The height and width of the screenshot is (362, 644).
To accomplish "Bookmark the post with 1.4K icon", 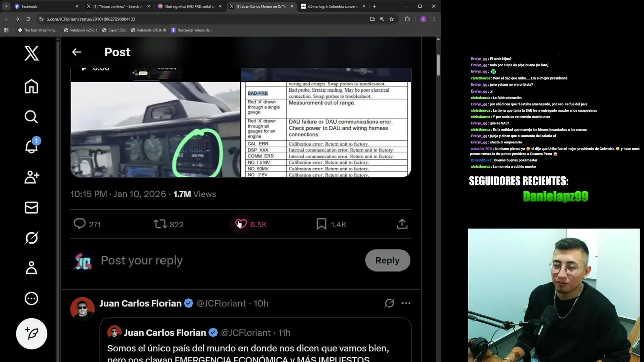I will [321, 224].
